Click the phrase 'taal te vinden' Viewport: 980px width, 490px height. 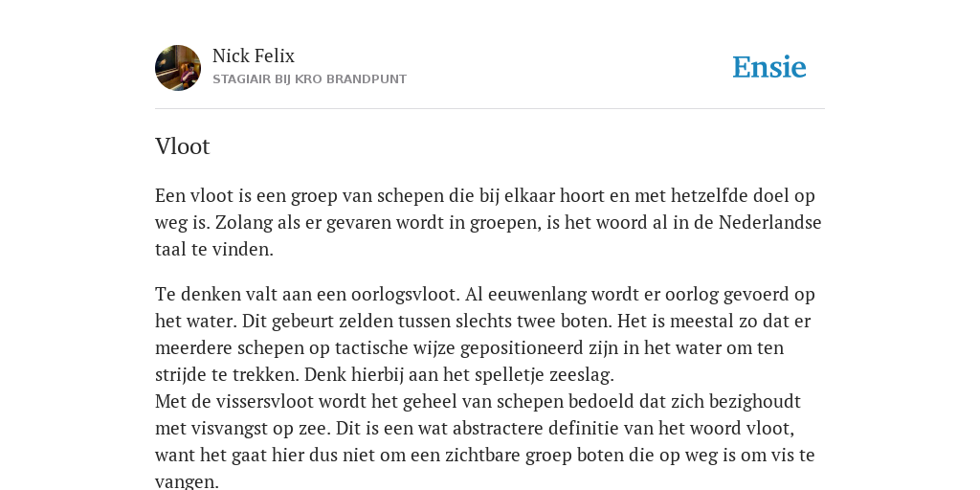click(214, 250)
